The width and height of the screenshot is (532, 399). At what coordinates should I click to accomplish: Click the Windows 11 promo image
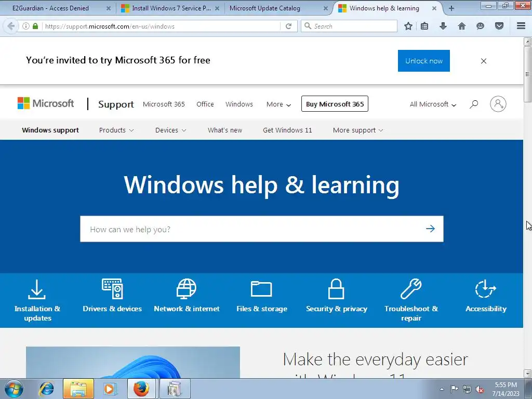click(132, 362)
